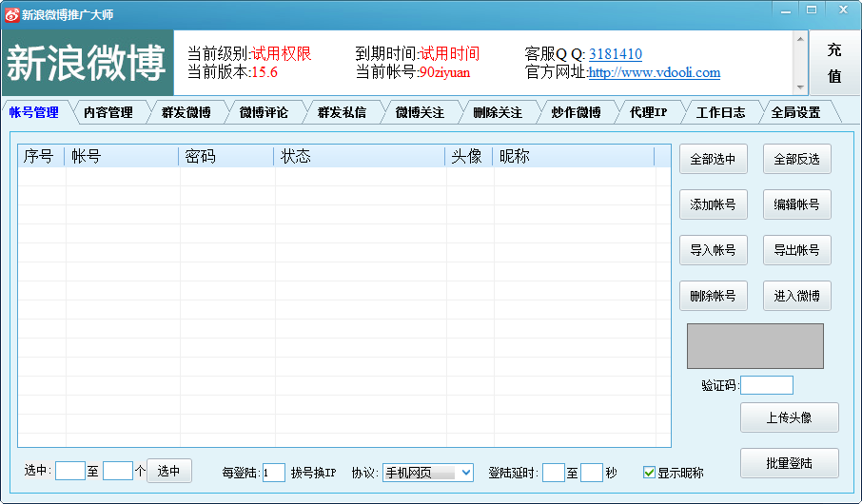Click the Sina Weibo logo icon in title bar

coord(11,15)
